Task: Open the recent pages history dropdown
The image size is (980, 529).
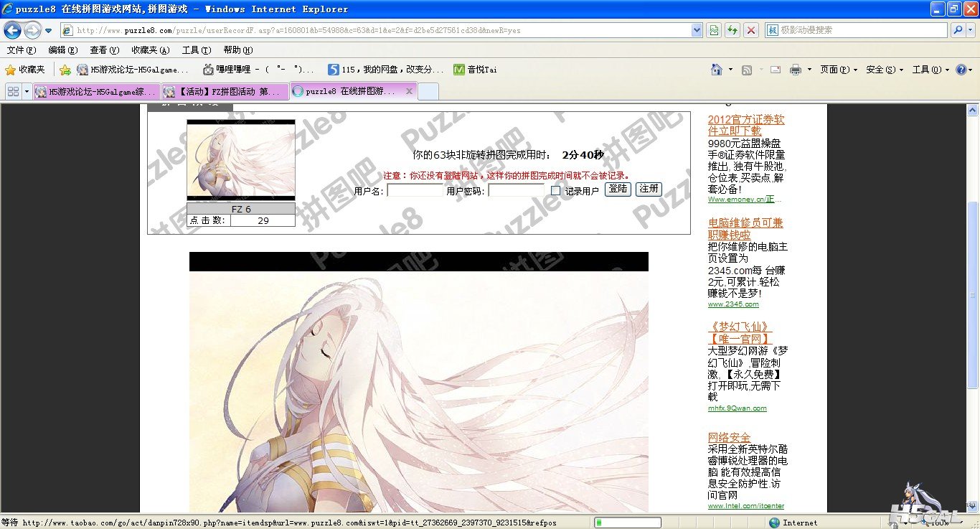Action: tap(48, 31)
